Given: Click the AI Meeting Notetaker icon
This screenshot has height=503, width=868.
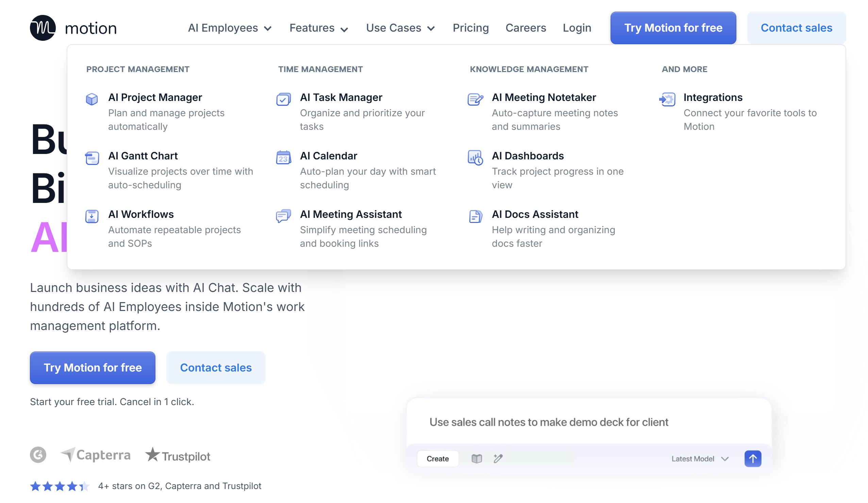Looking at the screenshot, I should click(475, 99).
